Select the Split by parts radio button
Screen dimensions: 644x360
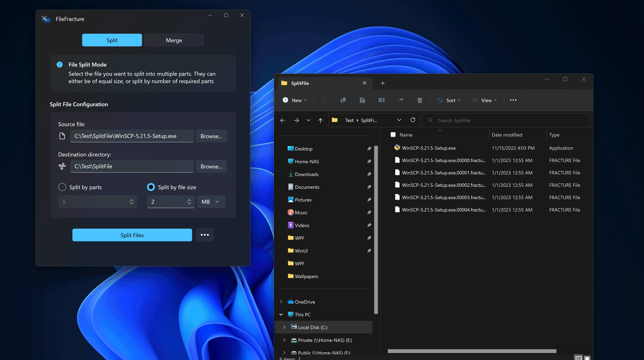click(62, 187)
